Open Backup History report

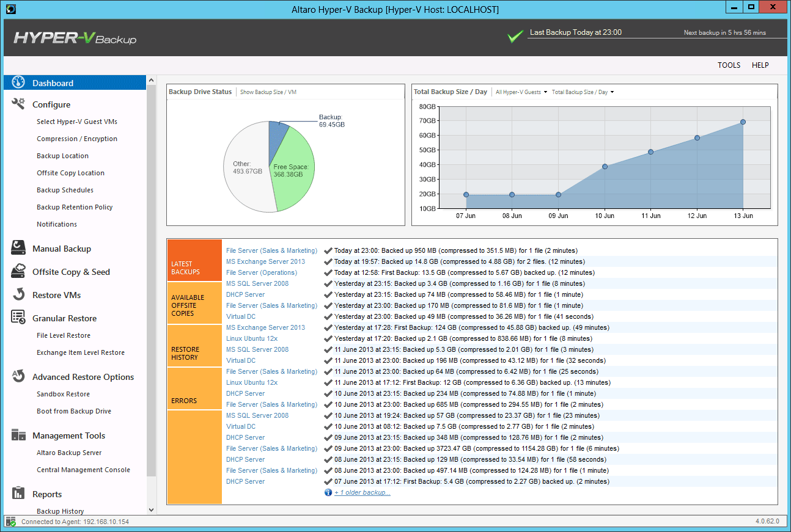tap(60, 511)
